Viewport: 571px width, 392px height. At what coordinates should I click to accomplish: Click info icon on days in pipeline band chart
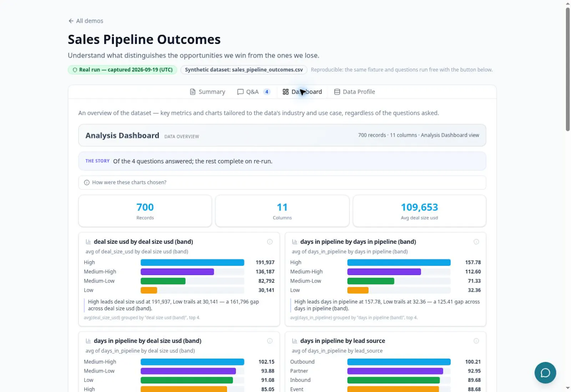[x=476, y=242]
